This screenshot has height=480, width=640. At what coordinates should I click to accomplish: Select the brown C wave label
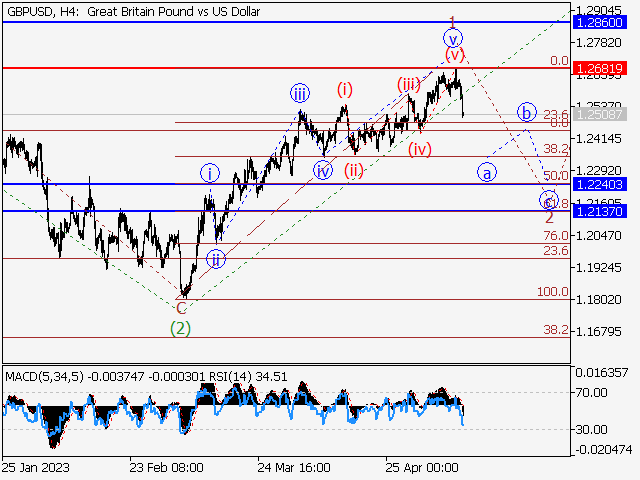[181, 309]
